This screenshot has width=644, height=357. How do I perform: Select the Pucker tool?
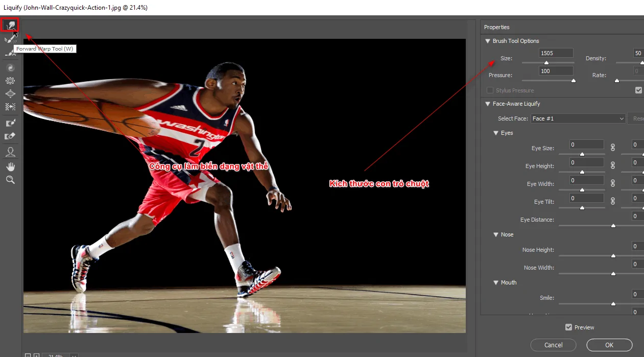point(10,80)
